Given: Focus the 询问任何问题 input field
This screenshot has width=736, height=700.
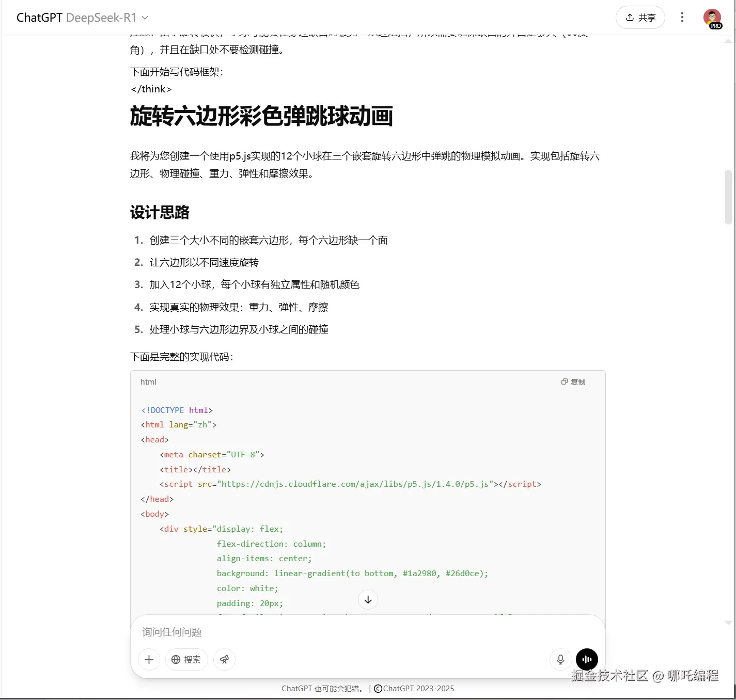Looking at the screenshot, I should point(367,632).
